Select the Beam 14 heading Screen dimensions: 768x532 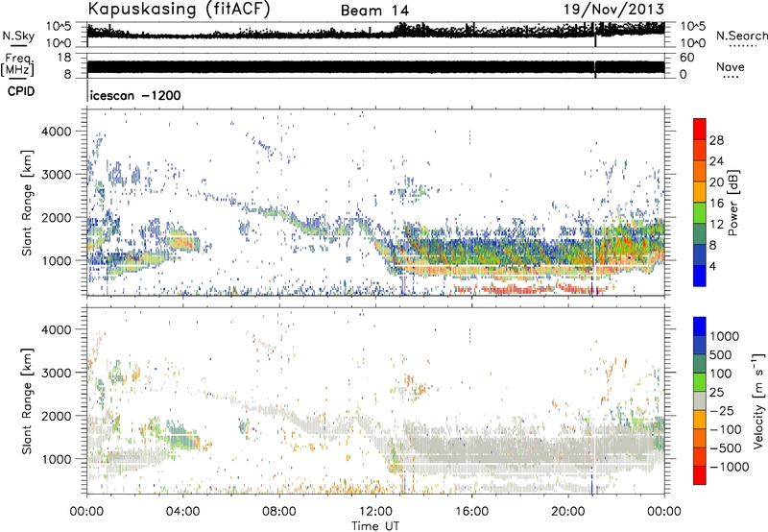374,11
